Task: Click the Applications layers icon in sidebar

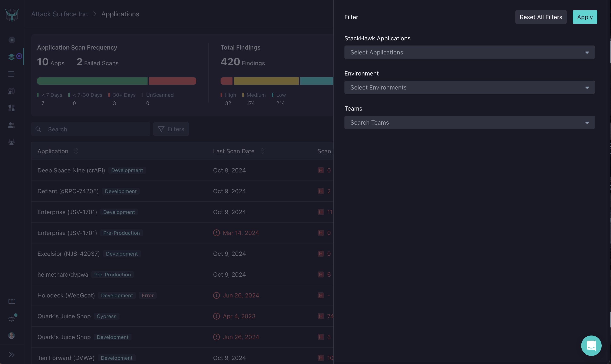Action: (11, 56)
